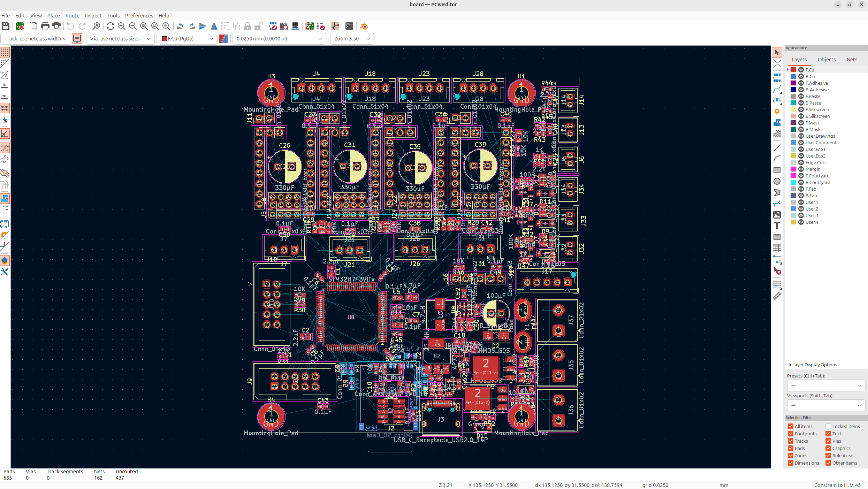Switch to the Nets tab
This screenshot has width=868, height=489.
coord(852,60)
